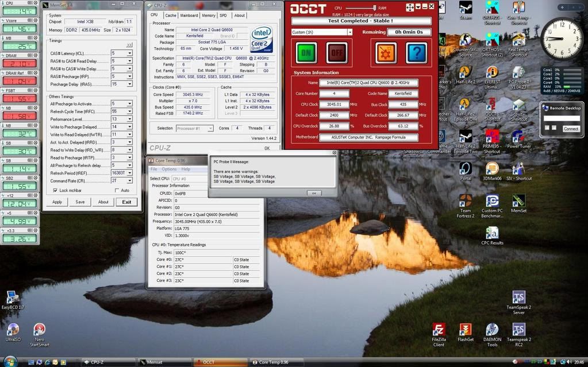
Task: Open OCCT's orange gear settings icon
Action: [x=386, y=53]
